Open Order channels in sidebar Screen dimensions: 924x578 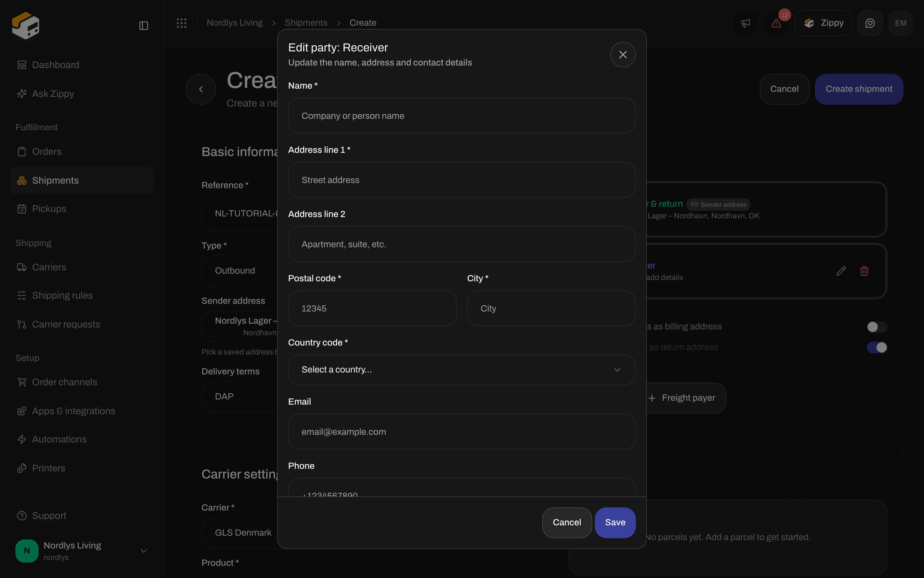pyautogui.click(x=82, y=382)
